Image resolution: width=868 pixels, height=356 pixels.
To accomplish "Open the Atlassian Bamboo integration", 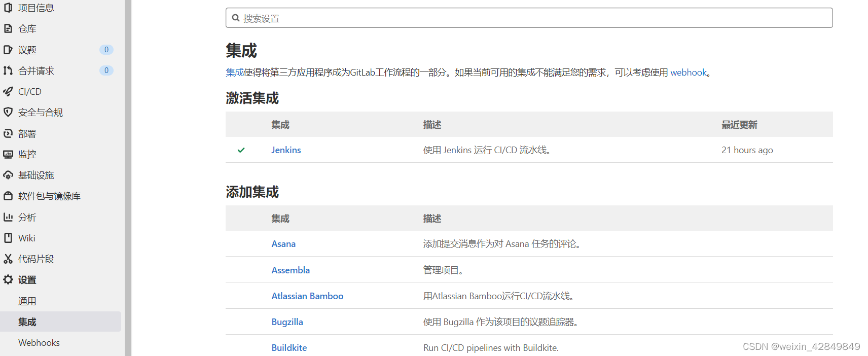I will (x=307, y=296).
